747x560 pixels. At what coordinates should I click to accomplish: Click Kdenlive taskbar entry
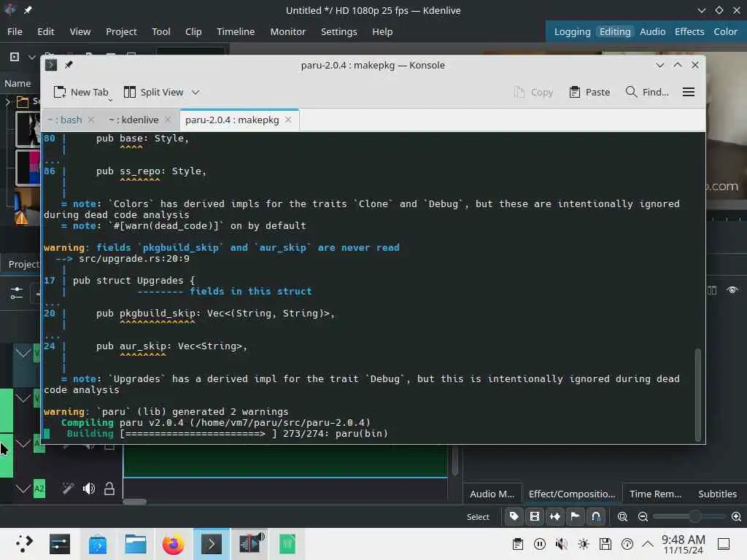pyautogui.click(x=250, y=544)
